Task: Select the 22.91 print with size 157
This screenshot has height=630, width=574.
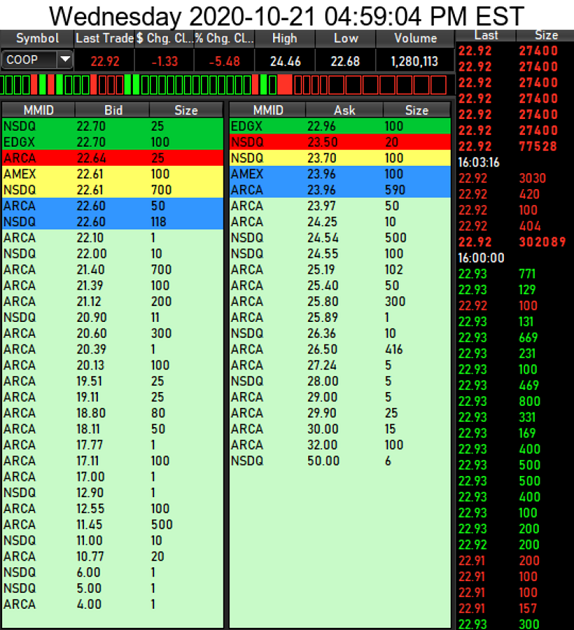Action: pyautogui.click(x=515, y=608)
